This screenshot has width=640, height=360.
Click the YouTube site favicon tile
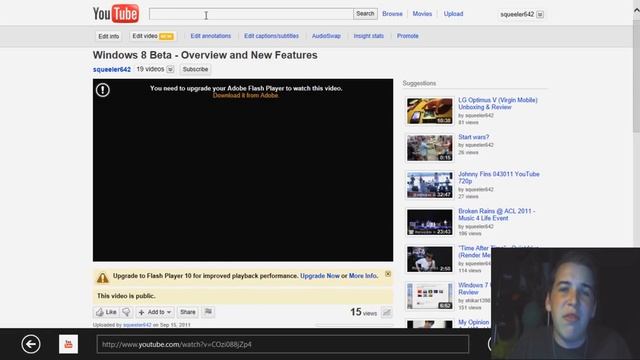68,344
